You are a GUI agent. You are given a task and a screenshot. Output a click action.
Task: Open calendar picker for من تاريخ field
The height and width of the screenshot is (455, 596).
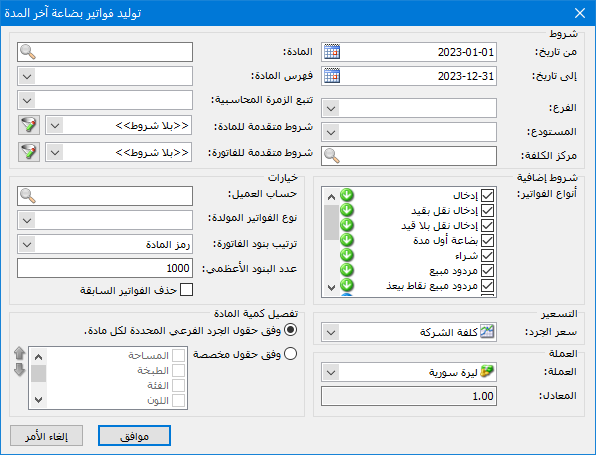(331, 52)
